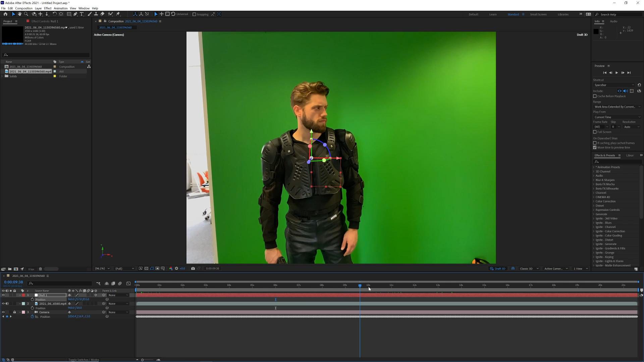Select the Pan Behind anchor point tool
644x362 pixels.
click(x=61, y=14)
